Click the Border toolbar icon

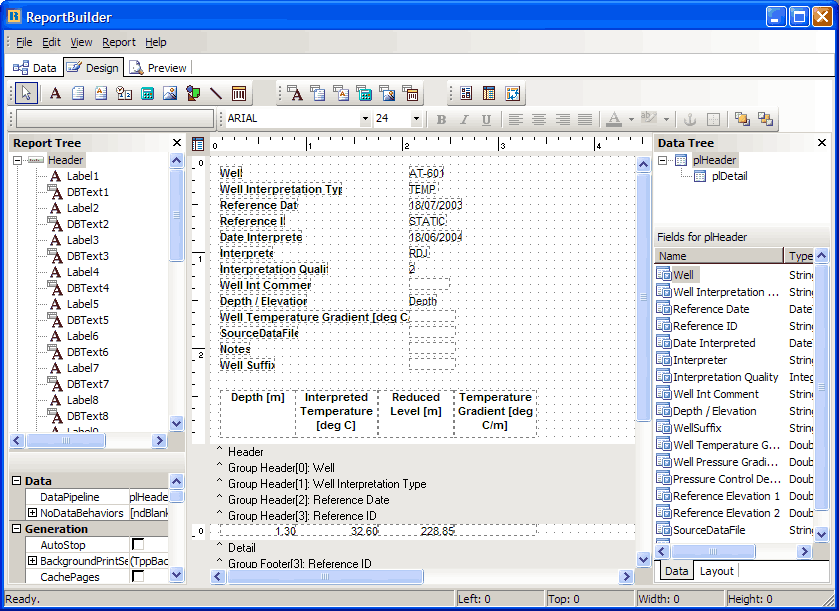(713, 119)
